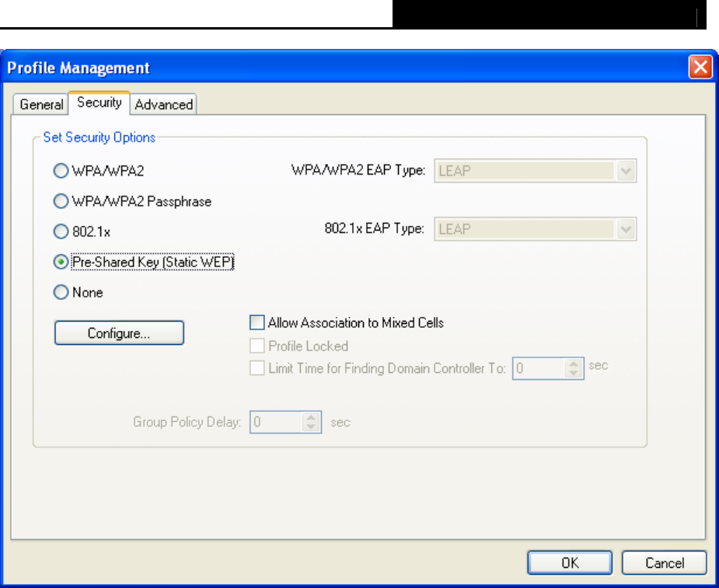Click the domain controller time limit field
The height and width of the screenshot is (588, 719).
(x=539, y=368)
